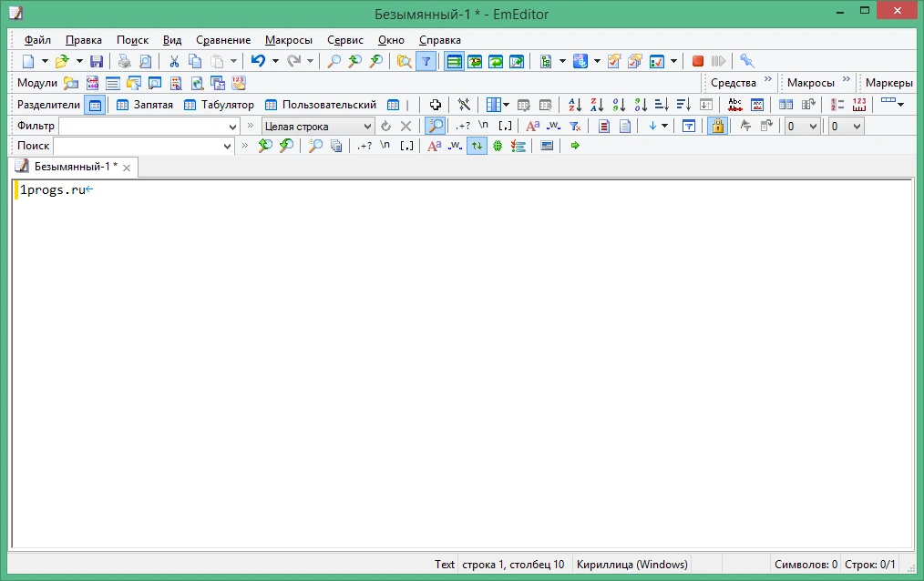Click the Cut scissors icon

click(174, 61)
